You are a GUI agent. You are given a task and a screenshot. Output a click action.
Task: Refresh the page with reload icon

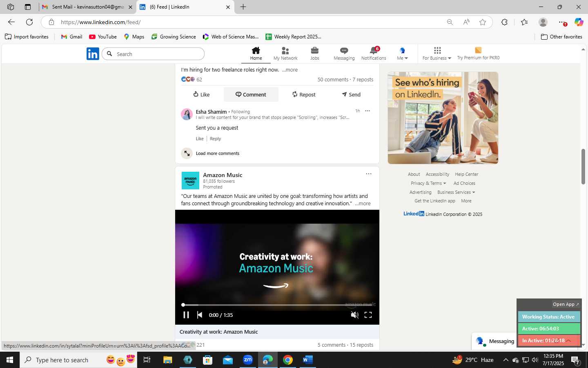[x=29, y=22]
